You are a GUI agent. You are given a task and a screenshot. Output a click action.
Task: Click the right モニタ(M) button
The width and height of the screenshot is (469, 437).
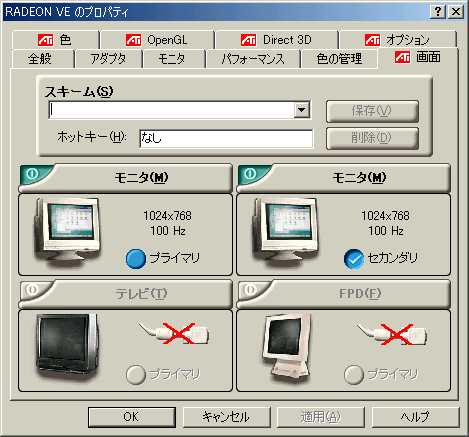[343, 177]
